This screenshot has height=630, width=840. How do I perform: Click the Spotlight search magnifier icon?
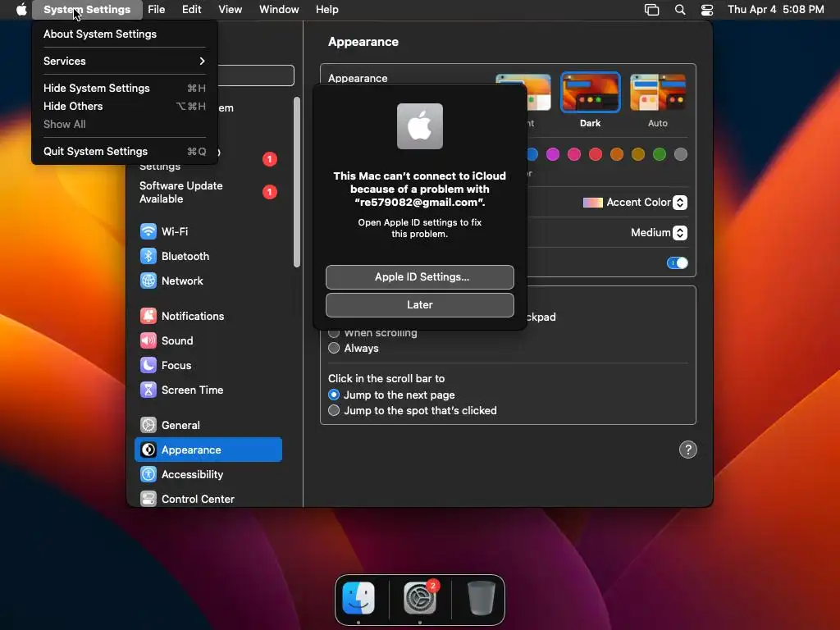point(680,10)
